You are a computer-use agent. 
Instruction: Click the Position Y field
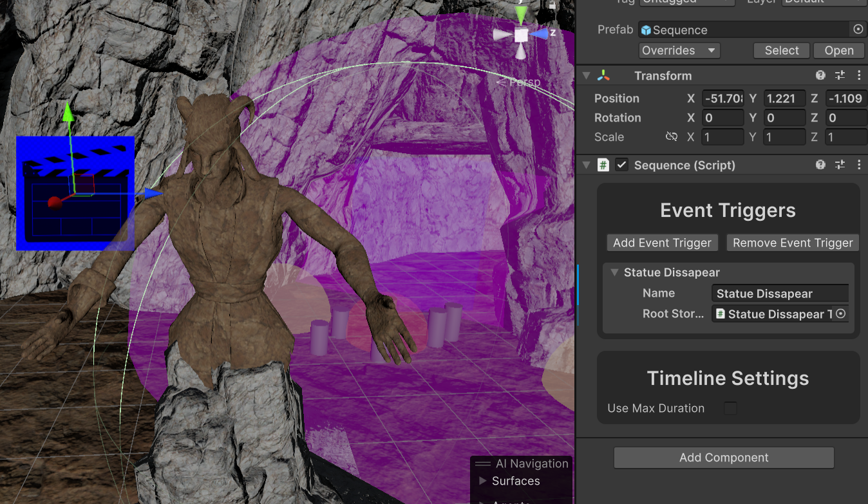[784, 98]
